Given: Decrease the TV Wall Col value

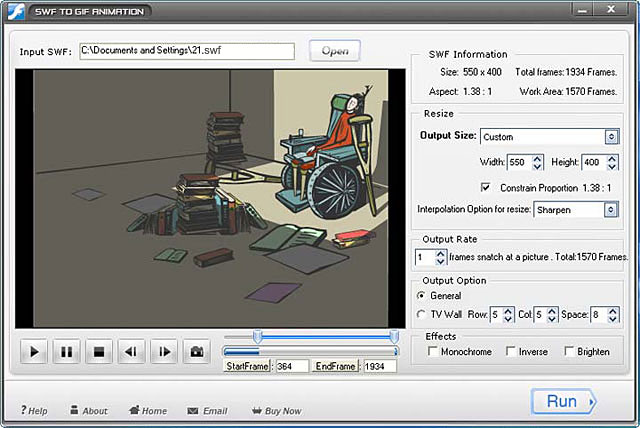Looking at the screenshot, I should [552, 318].
